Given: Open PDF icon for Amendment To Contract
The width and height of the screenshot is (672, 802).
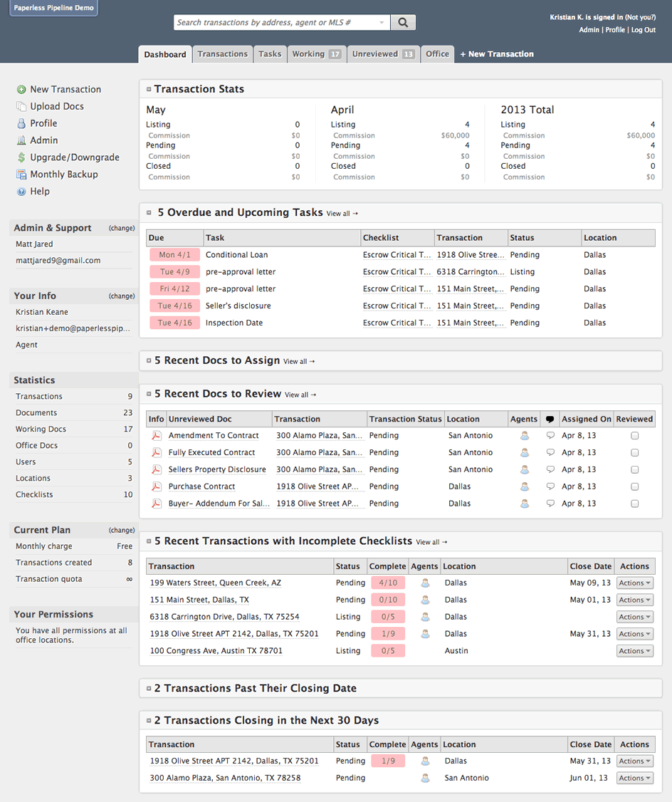Looking at the screenshot, I should pyautogui.click(x=157, y=436).
